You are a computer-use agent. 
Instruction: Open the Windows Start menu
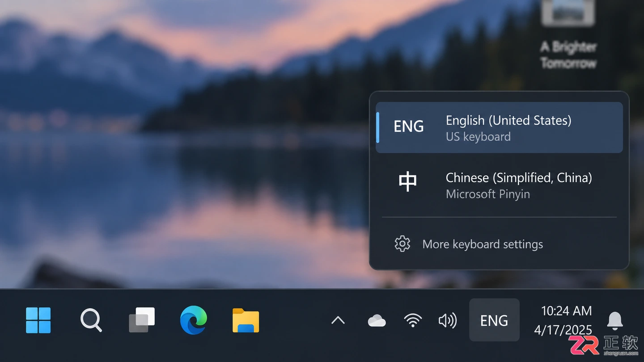pyautogui.click(x=38, y=320)
